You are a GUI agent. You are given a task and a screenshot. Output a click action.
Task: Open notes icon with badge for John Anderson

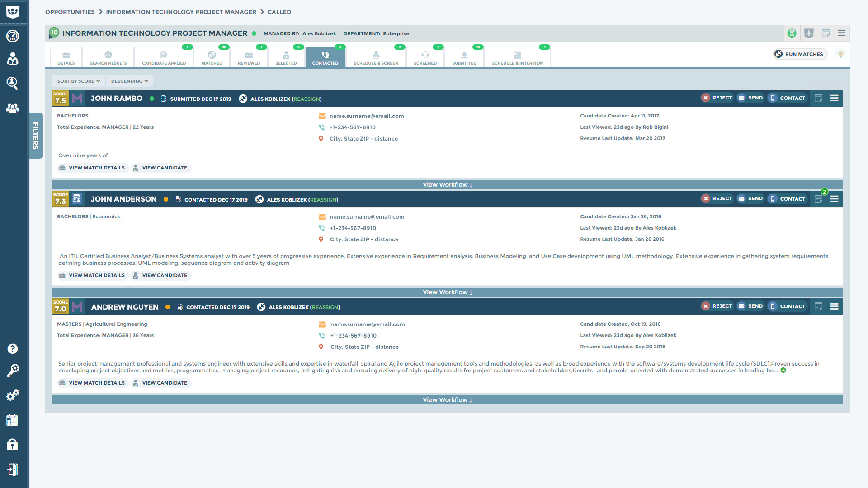pos(818,199)
